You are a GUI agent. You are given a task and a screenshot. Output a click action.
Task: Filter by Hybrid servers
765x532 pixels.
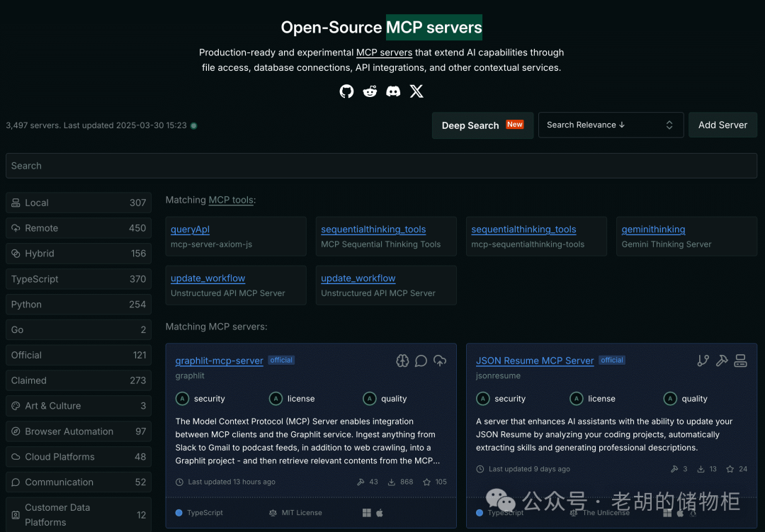point(79,254)
